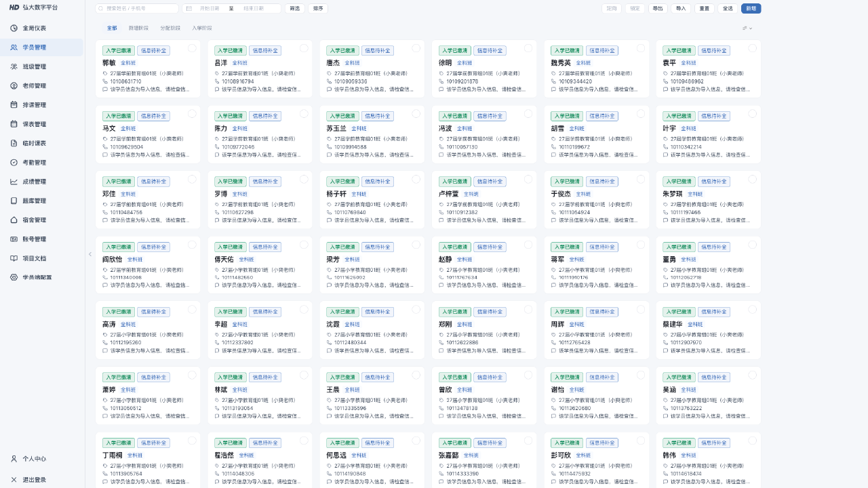
Task: Open the 开始日期 start date picker
Action: [x=210, y=9]
